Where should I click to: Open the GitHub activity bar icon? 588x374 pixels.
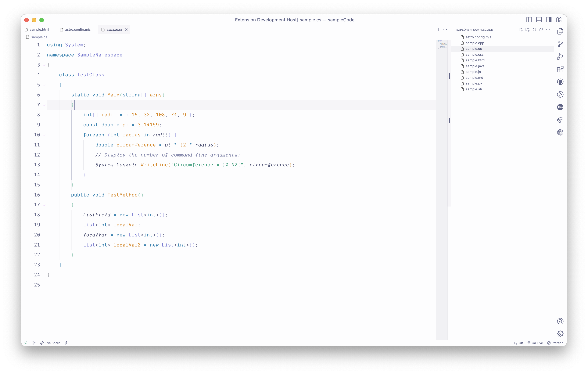click(x=560, y=82)
